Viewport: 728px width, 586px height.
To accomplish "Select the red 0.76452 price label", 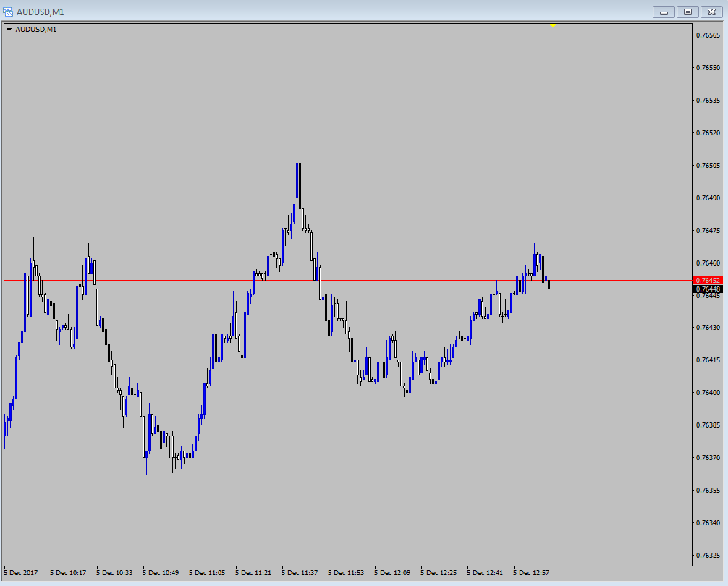I will click(707, 280).
